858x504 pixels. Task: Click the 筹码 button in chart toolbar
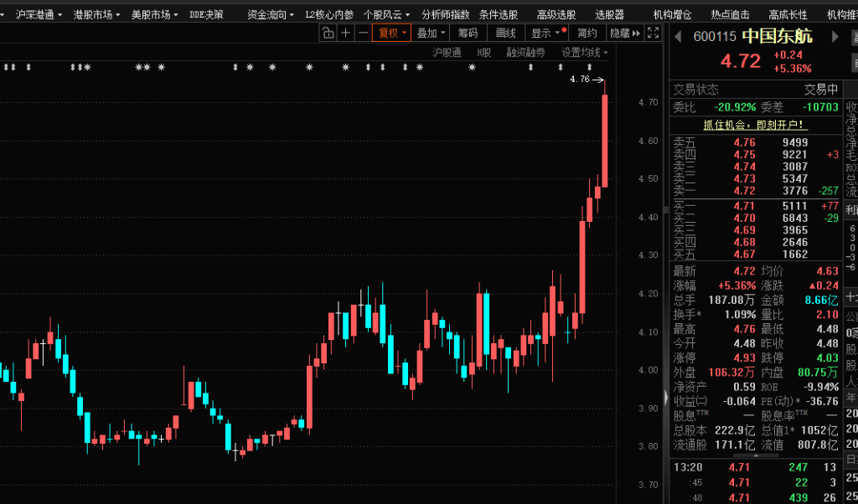[x=468, y=33]
